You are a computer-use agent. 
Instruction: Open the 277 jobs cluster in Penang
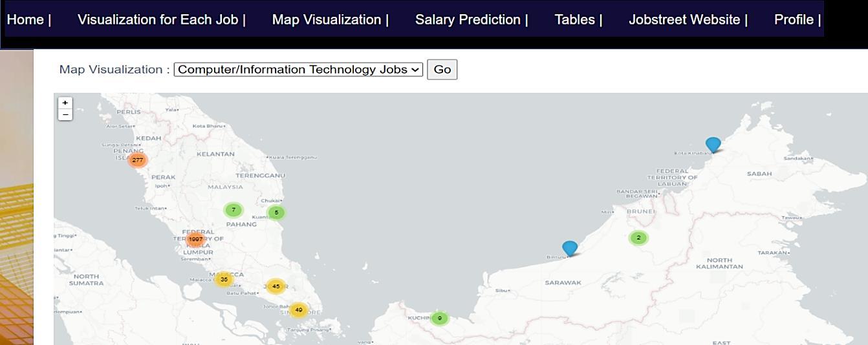(137, 160)
